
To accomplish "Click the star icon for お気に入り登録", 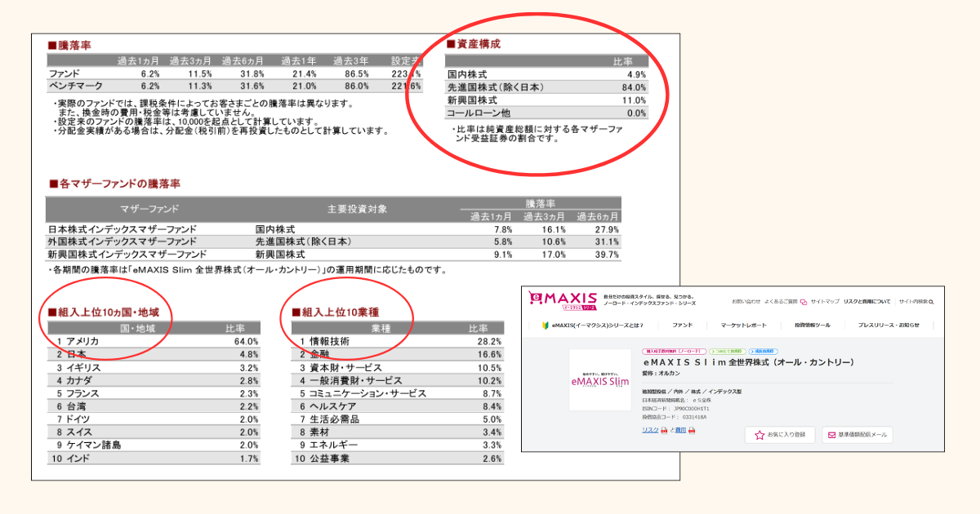I will [759, 435].
